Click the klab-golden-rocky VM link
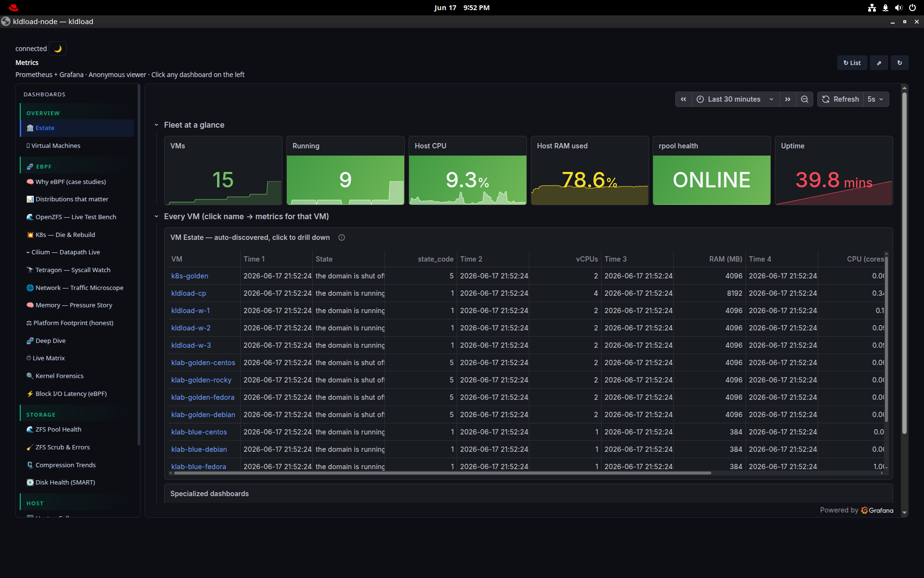924x578 pixels. point(201,380)
